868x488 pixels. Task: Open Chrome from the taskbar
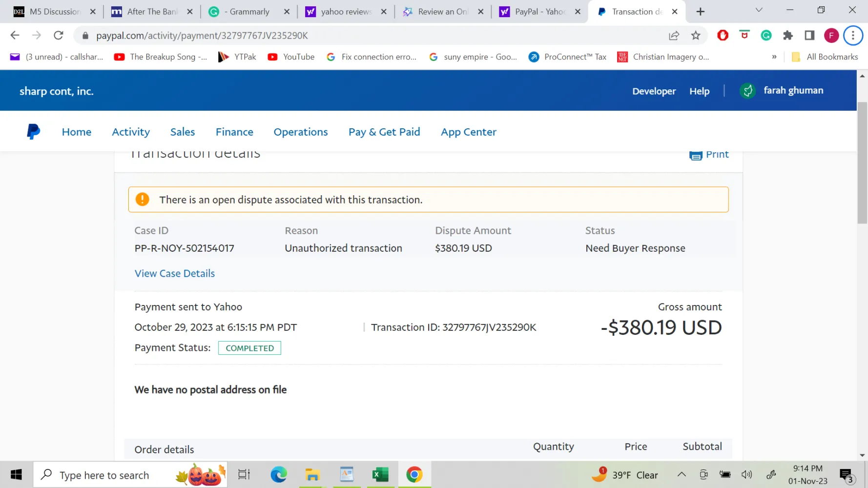(x=414, y=474)
